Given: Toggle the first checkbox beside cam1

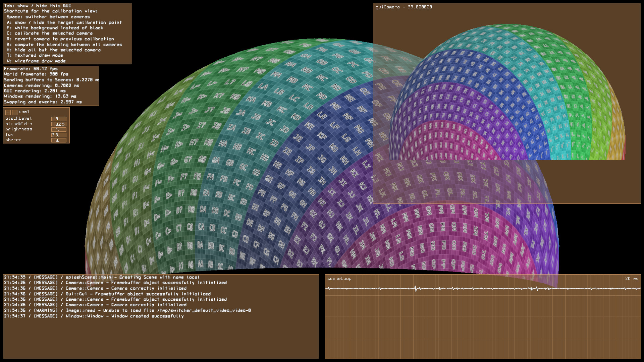Looking at the screenshot, I should tap(8, 112).
